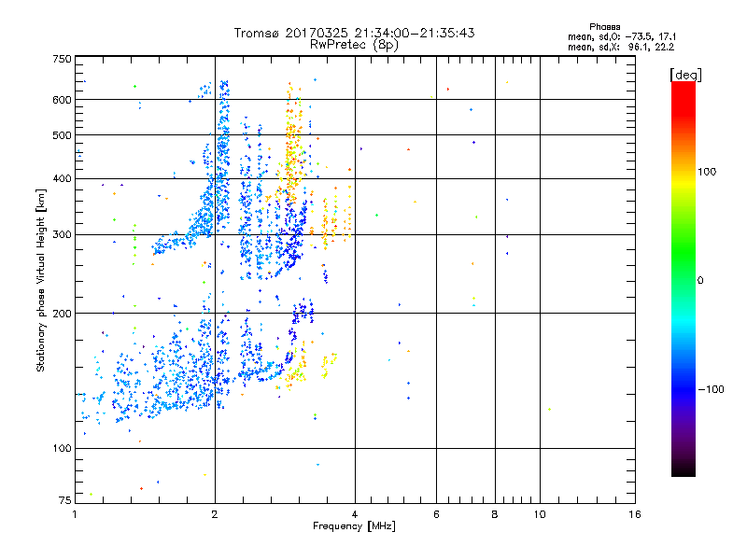Click the '2' frequency tick label
The image size is (747, 560).
click(x=215, y=514)
